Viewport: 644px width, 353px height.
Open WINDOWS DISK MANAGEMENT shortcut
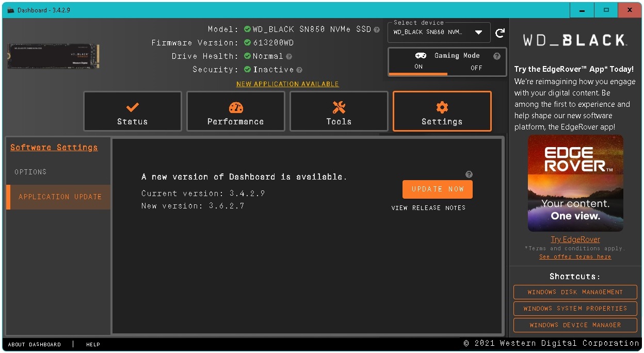pos(575,292)
